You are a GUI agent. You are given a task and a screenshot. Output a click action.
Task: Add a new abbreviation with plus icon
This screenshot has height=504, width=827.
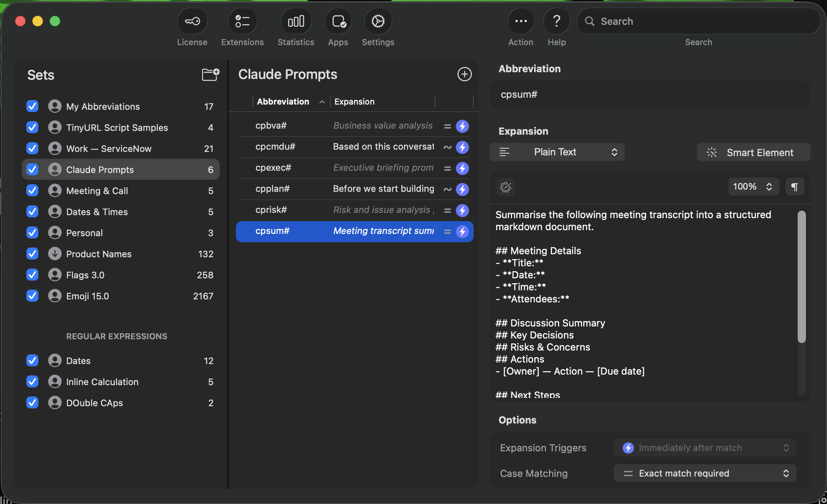pyautogui.click(x=464, y=74)
